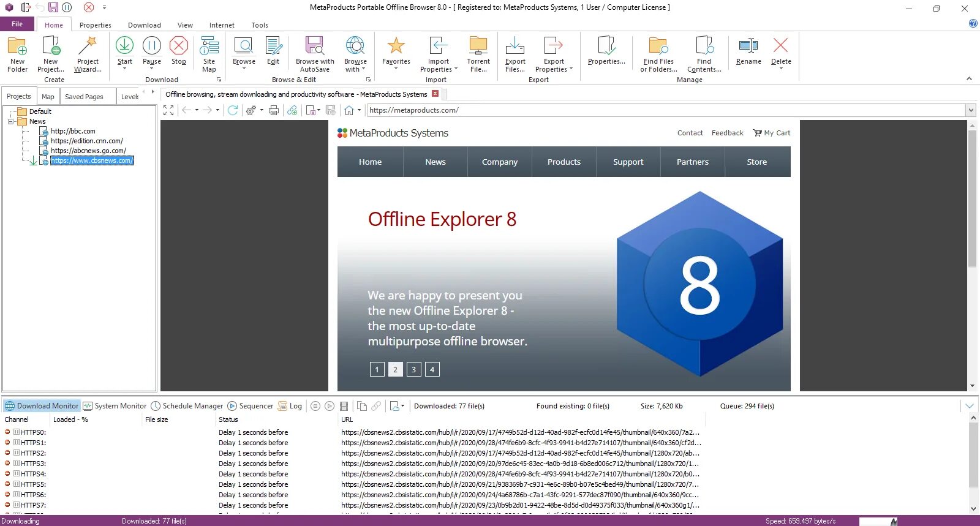Image resolution: width=980 pixels, height=526 pixels.
Task: Expand back navigation history dropdown arrow
Action: [197, 110]
